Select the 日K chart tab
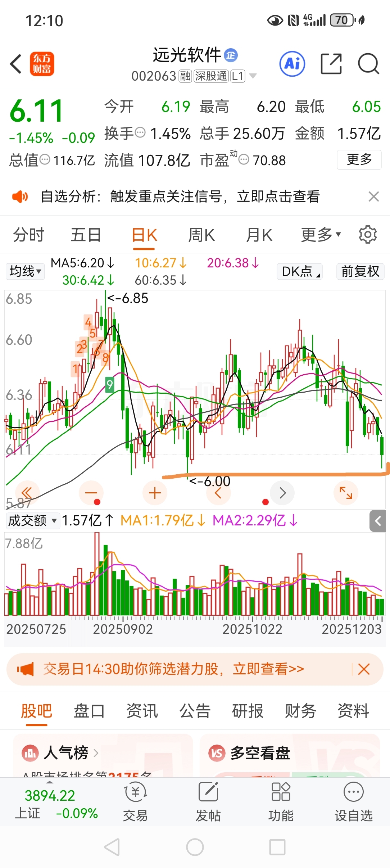Viewport: 390px width, 868px height. [144, 236]
